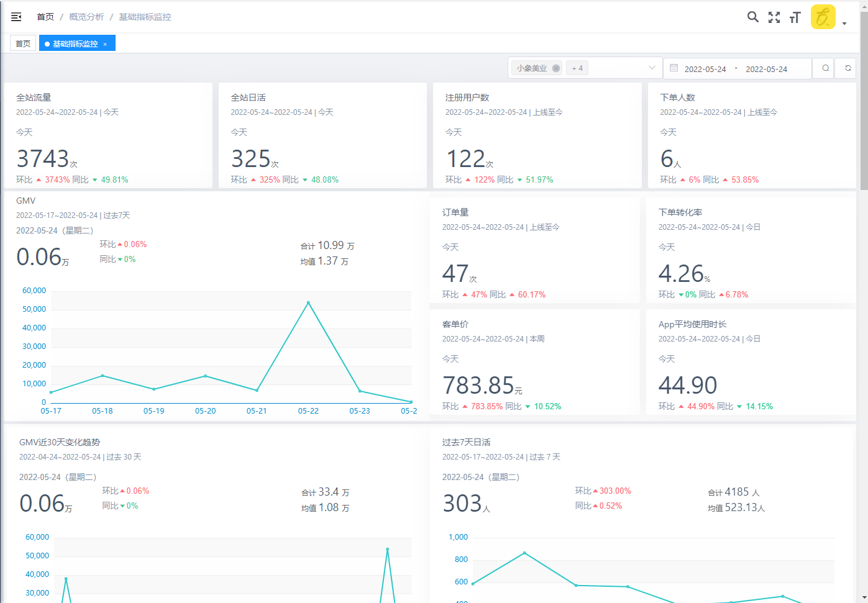Viewport: 868px width, 603px height.
Task: Click the refresh button in the filter bar
Action: [847, 68]
